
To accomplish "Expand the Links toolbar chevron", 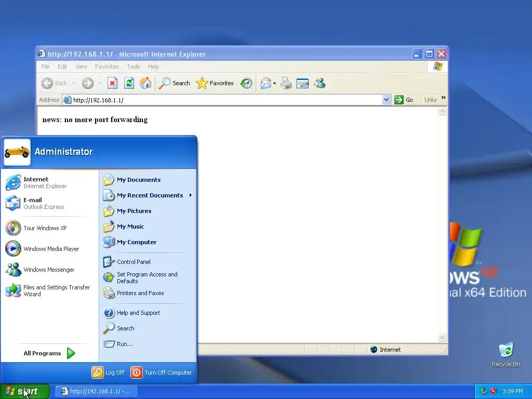I will (444, 98).
